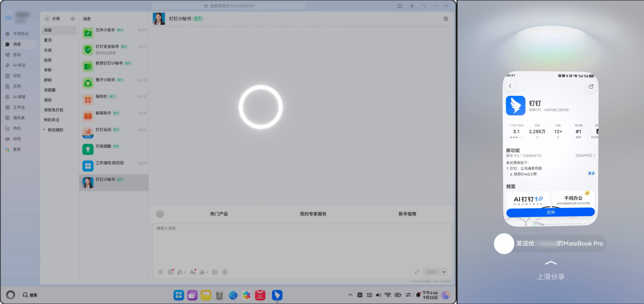Open the emoji picker in the message toolbar

[171, 272]
